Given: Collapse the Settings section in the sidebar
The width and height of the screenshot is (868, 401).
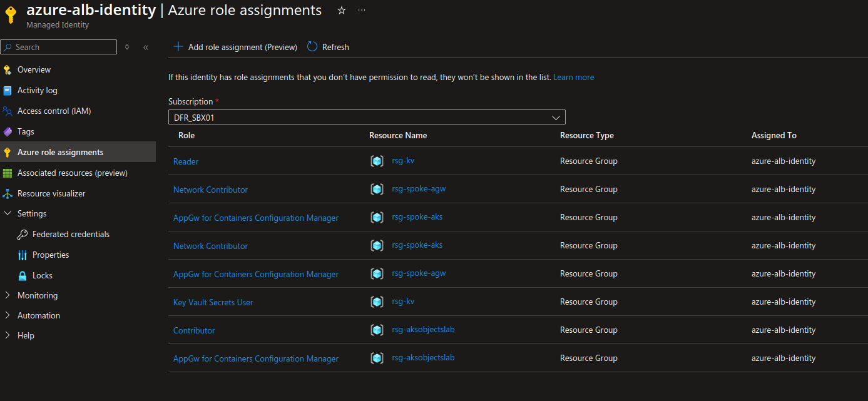Looking at the screenshot, I should [x=8, y=213].
